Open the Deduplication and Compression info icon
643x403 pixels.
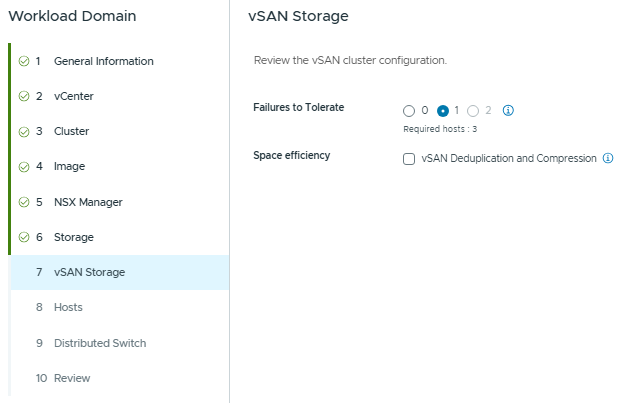(x=608, y=158)
